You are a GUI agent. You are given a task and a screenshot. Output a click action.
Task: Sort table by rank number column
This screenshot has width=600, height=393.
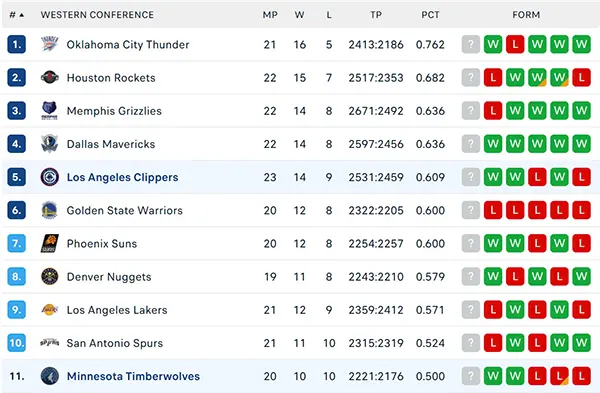pyautogui.click(x=16, y=15)
